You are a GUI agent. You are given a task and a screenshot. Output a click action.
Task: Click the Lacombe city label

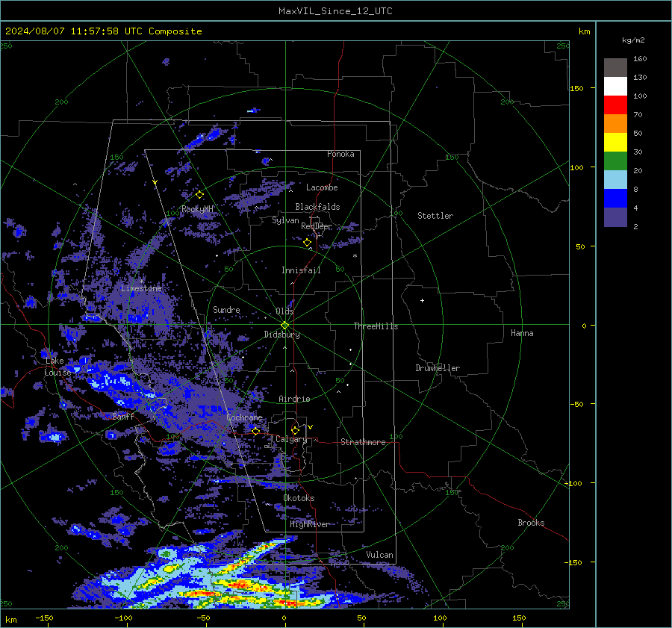pos(322,187)
